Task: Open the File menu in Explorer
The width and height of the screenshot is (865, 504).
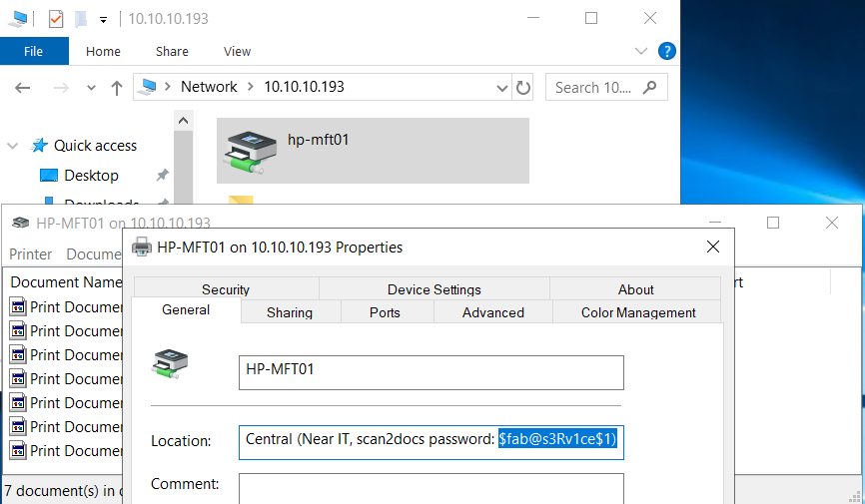Action: point(34,51)
